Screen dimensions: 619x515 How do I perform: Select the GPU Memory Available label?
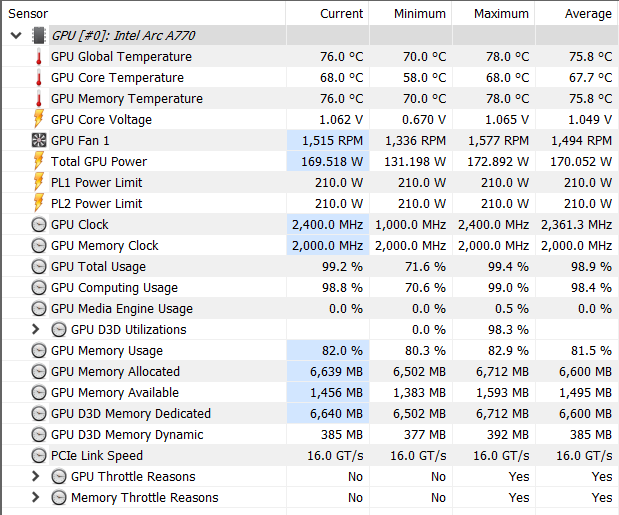115,392
